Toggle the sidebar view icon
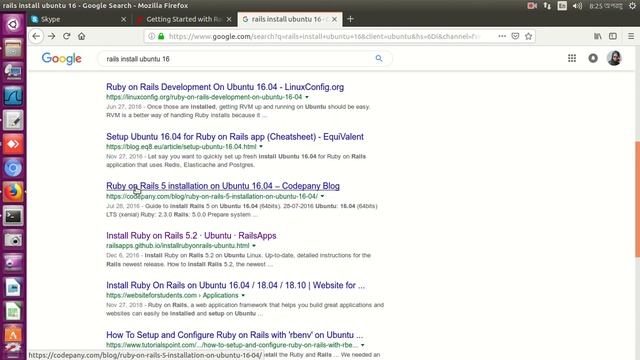640x360 pixels. (x=613, y=36)
